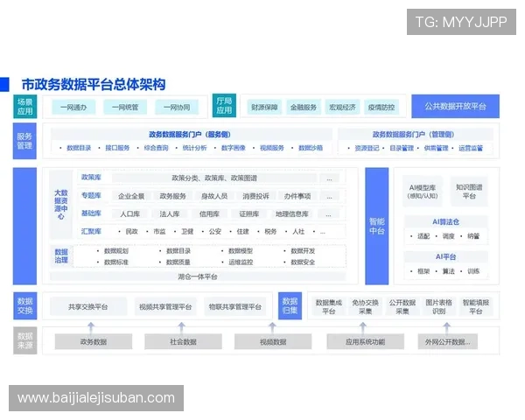Select the 民政 entry
The image size is (525, 420).
coord(131,231)
